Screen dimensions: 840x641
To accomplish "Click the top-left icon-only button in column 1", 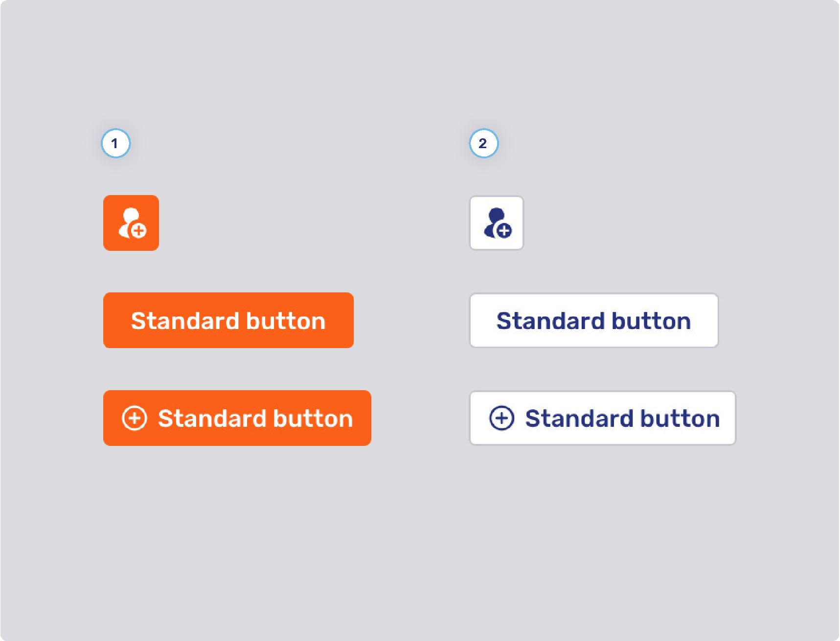I will pyautogui.click(x=131, y=223).
